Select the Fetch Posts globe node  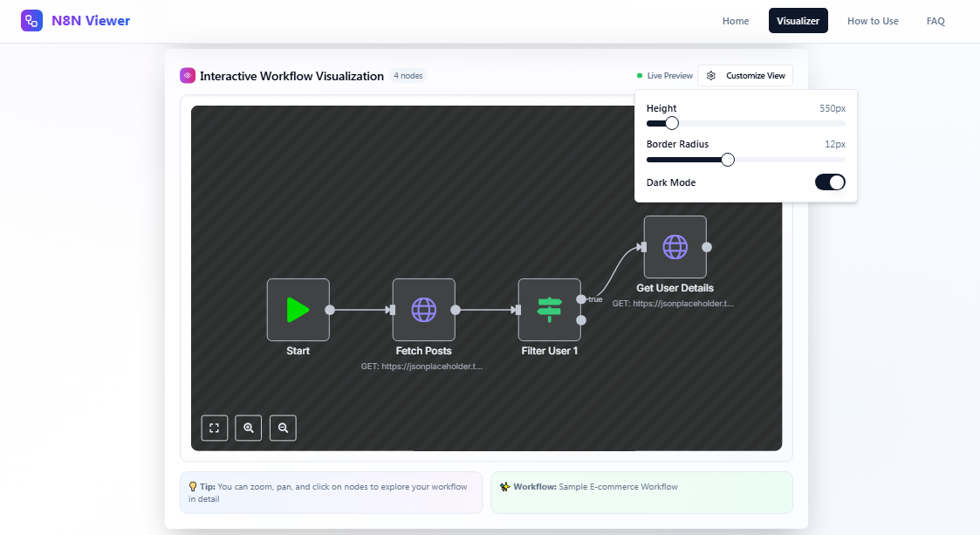point(423,310)
